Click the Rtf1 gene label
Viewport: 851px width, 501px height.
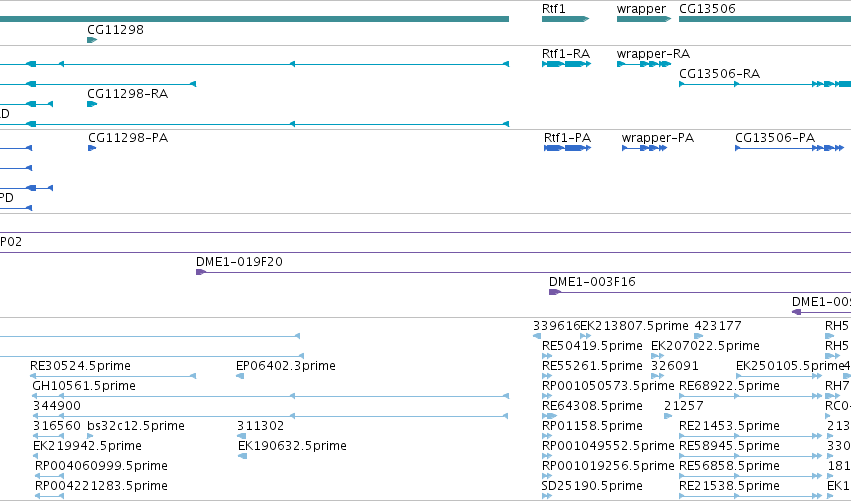tap(554, 9)
